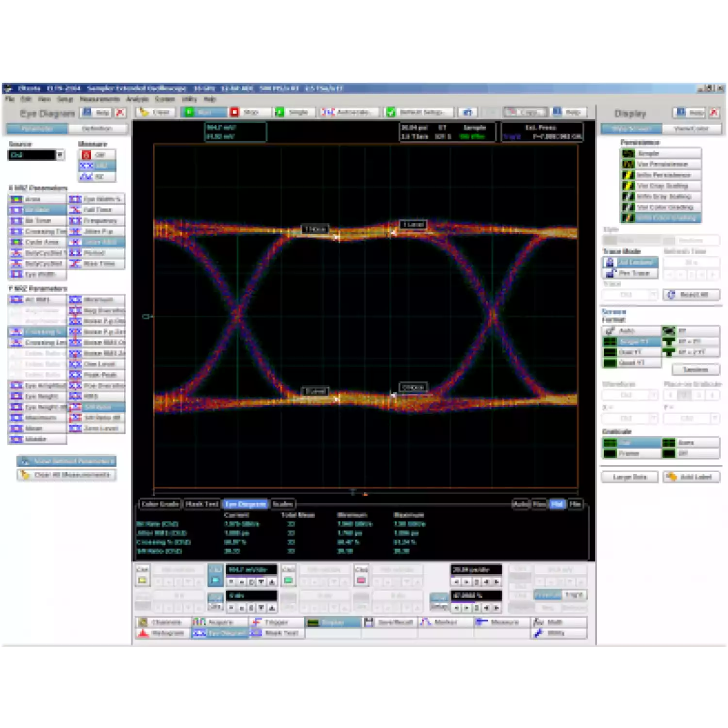
Task: Click the Add Label button
Action: tap(691, 477)
